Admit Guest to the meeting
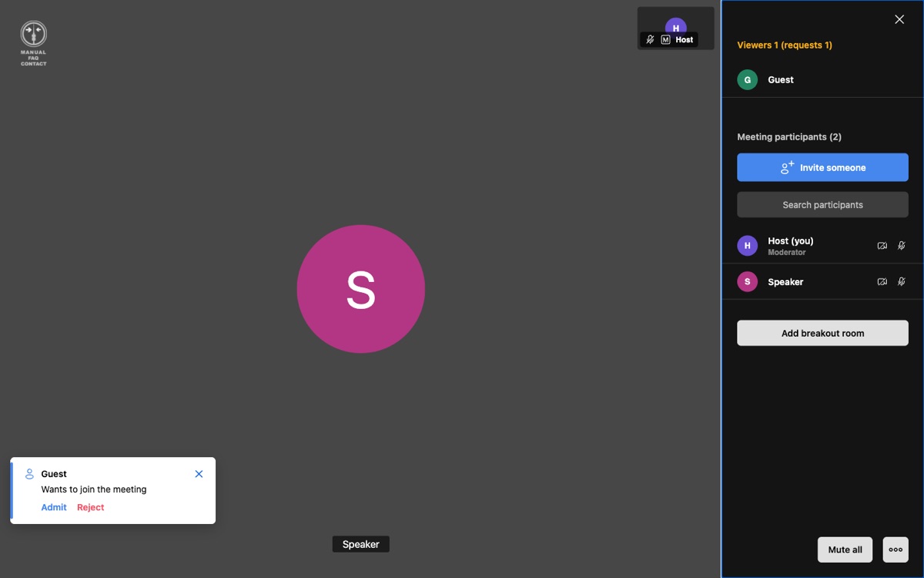Viewport: 924px width, 578px height. 54,507
